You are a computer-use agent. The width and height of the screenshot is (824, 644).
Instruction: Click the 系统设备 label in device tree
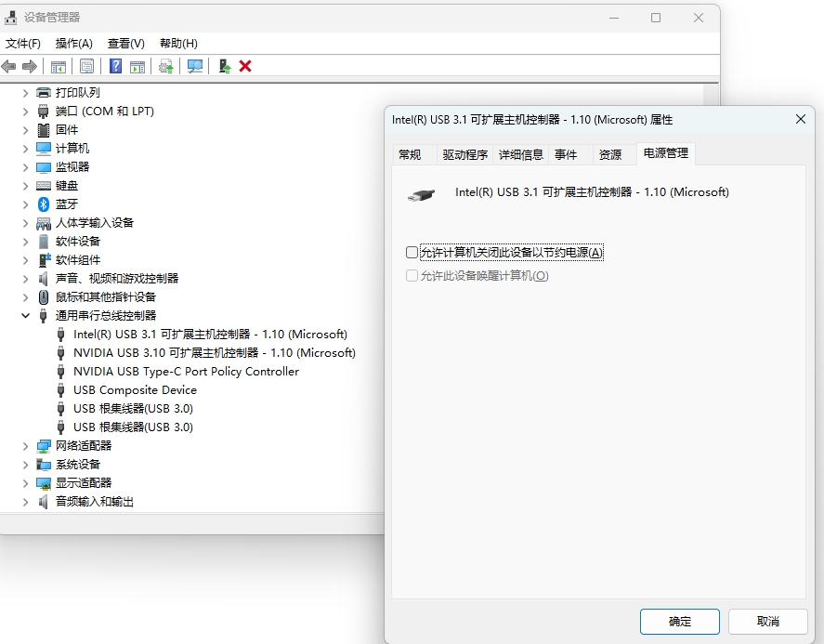click(78, 465)
